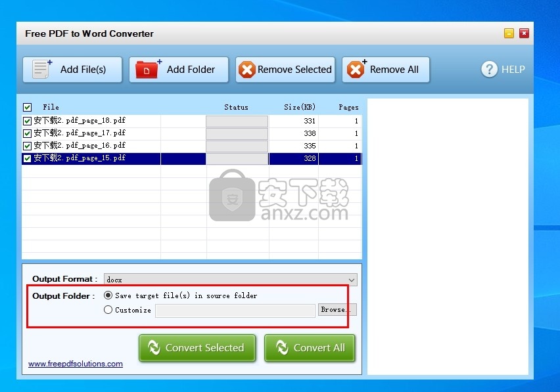The height and width of the screenshot is (392, 560).
Task: Click status progress bar of page_17.pdf
Action: coord(237,134)
